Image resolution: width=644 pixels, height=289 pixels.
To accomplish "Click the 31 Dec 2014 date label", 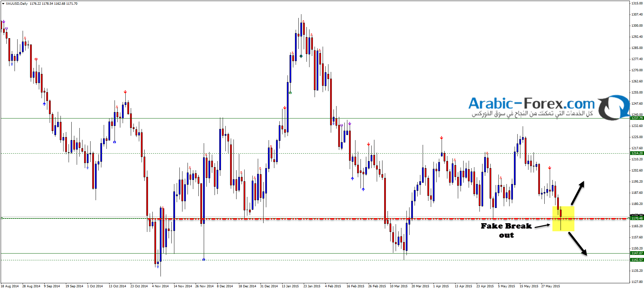I will pyautogui.click(x=269, y=286).
